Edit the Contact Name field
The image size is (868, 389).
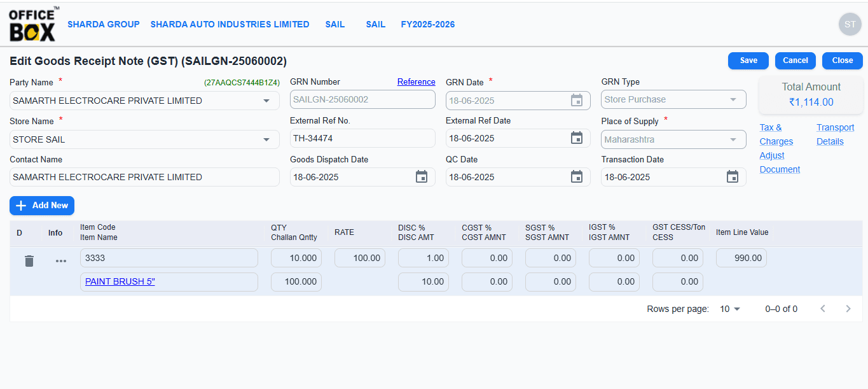tap(144, 177)
